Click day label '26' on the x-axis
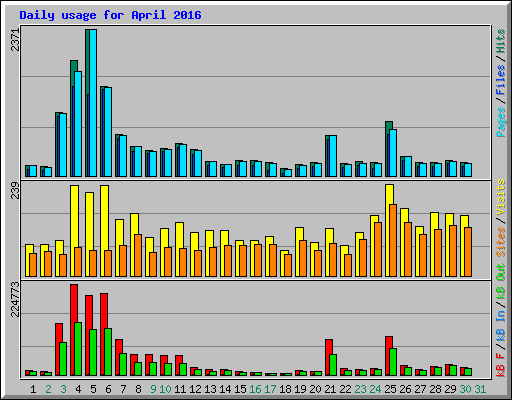512x400 pixels. [405, 389]
